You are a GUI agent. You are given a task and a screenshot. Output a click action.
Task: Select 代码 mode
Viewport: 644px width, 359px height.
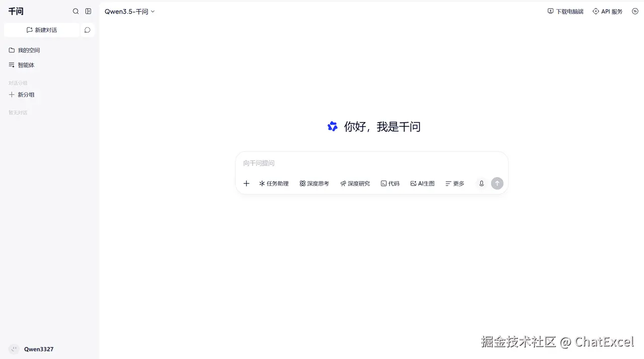390,184
